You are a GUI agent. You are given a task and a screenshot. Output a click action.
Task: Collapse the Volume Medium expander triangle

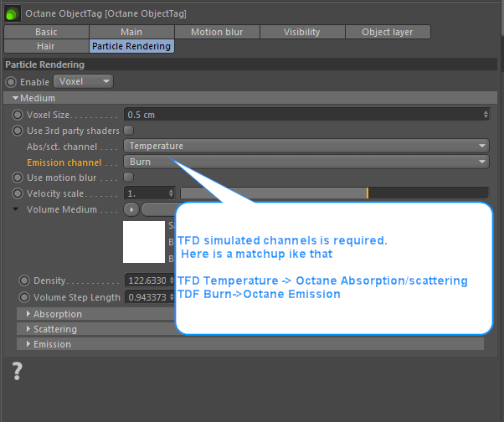(15, 209)
